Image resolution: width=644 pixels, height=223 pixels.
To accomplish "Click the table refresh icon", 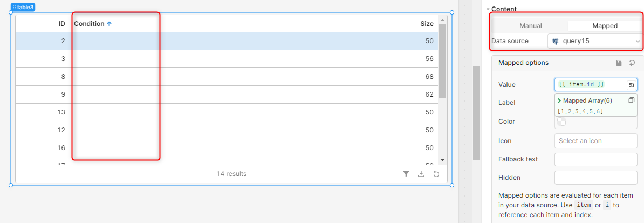I will [436, 174].
